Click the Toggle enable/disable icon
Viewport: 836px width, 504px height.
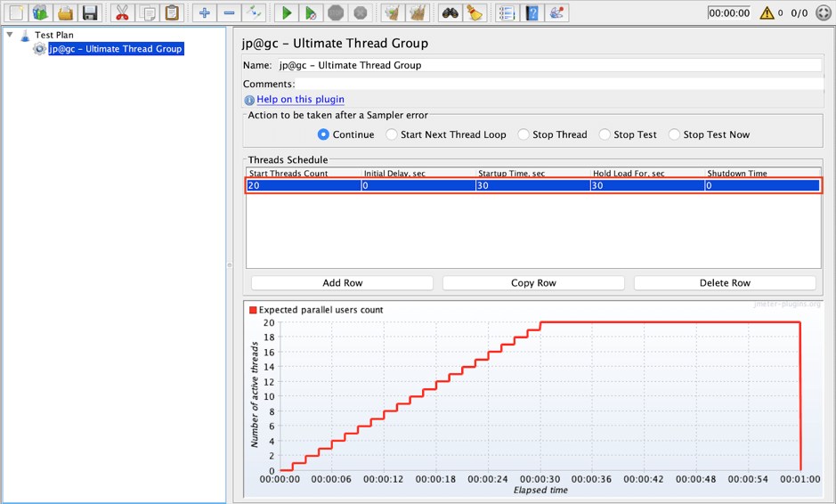point(254,12)
